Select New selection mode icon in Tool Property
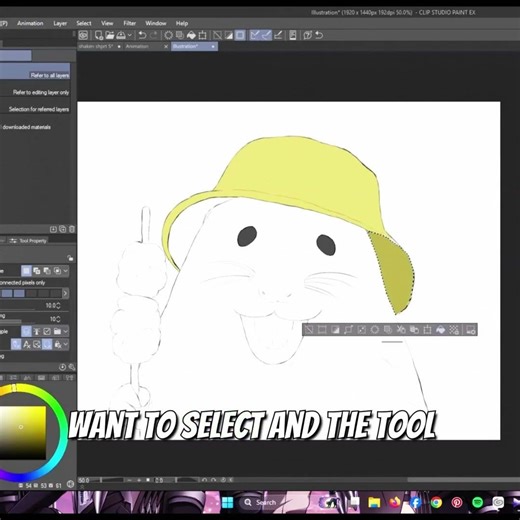 (x=26, y=271)
